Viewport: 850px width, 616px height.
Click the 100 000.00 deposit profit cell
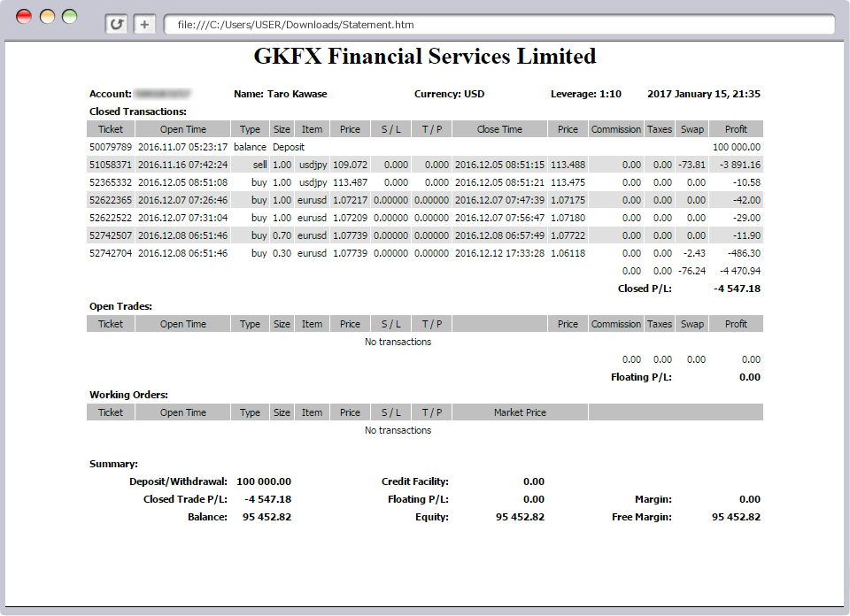[x=736, y=147]
